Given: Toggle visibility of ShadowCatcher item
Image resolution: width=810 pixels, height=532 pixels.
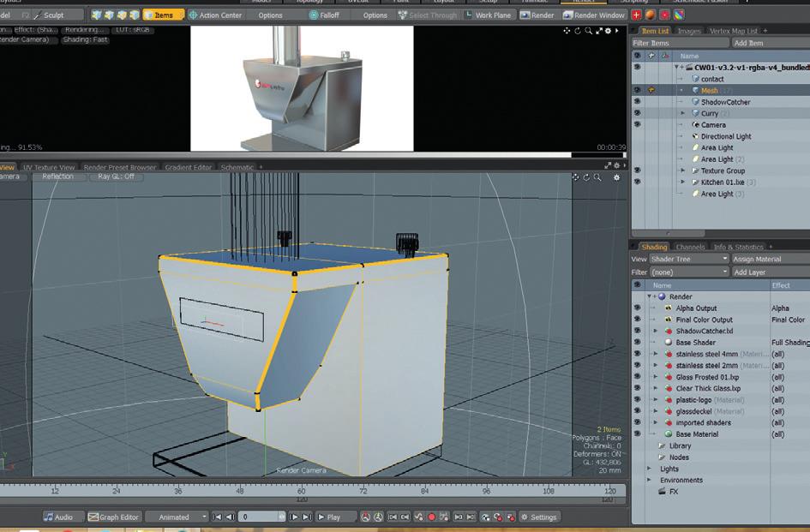Looking at the screenshot, I should pos(637,102).
